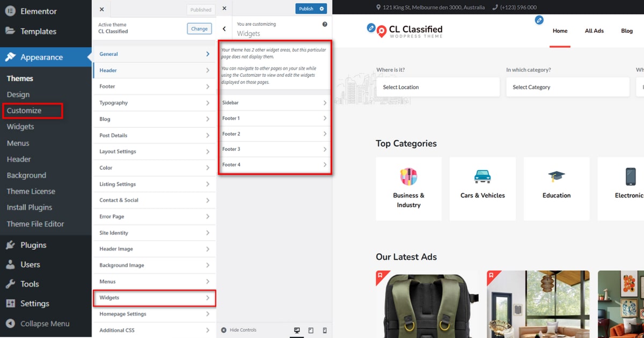The width and height of the screenshot is (644, 338).
Task: Close the Widgets customizer panel with the X beside Publish
Action: click(224, 9)
